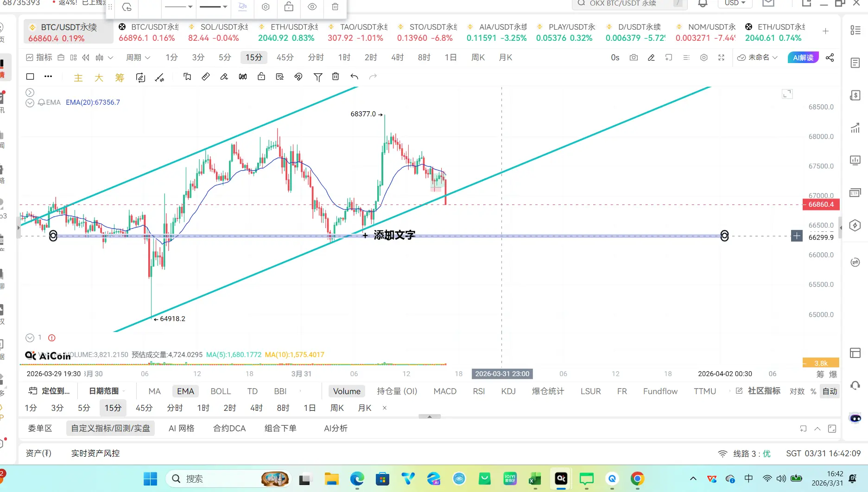
Task: Expand the 周期 period dropdown
Action: point(138,58)
